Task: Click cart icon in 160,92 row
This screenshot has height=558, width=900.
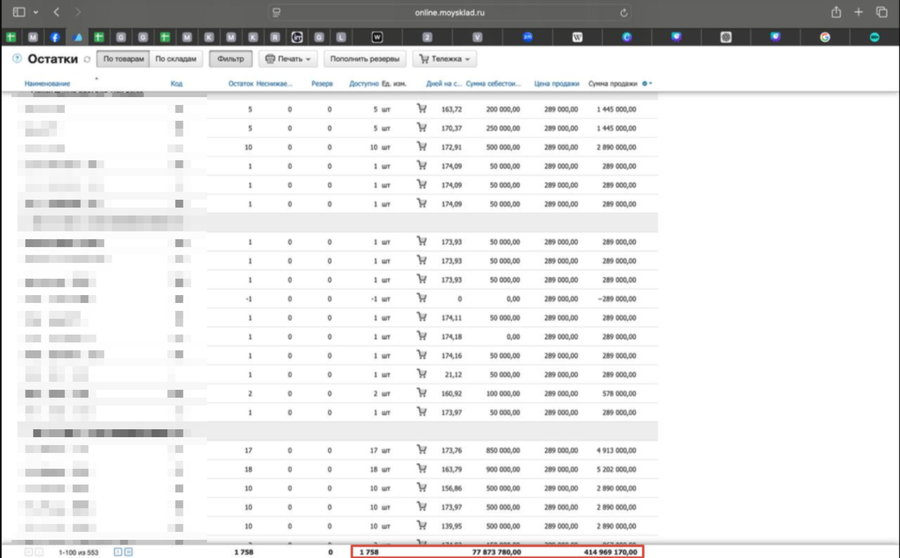Action: (x=422, y=393)
